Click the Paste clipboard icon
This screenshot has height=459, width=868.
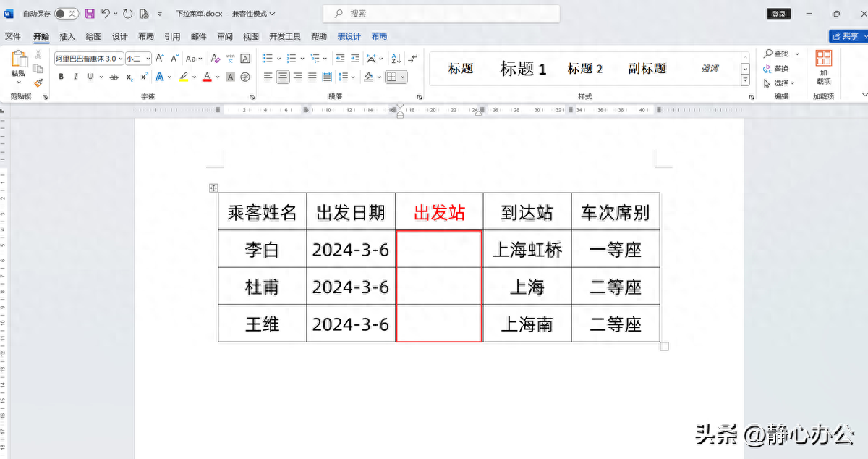pos(19,59)
